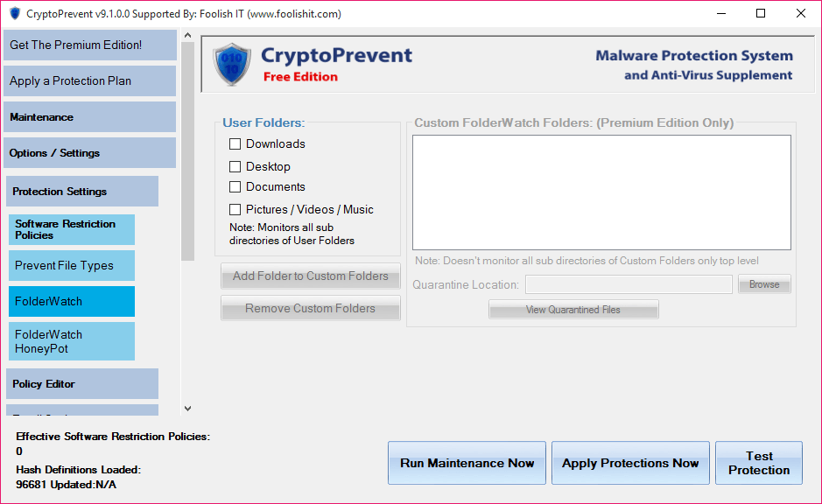
Task: Click inside the Custom FolderWatch Folders list
Action: pos(601,192)
